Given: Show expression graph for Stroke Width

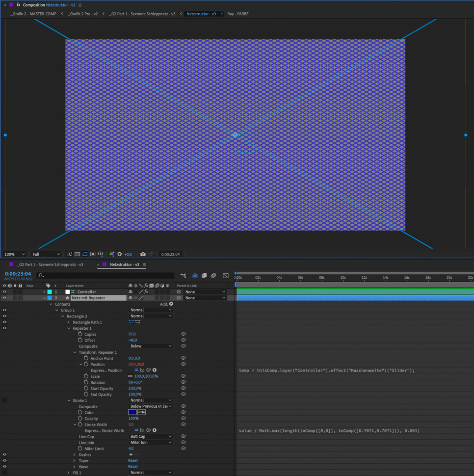Looking at the screenshot, I should tap(142, 431).
